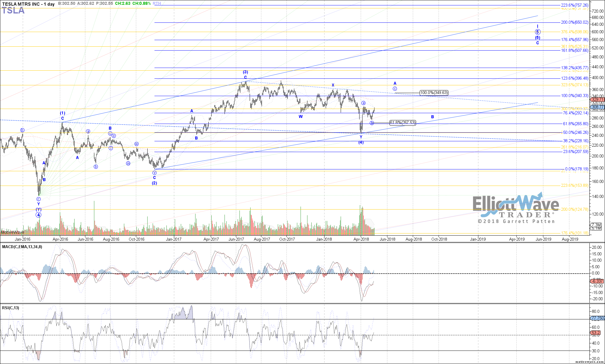Click the green CH:2.63 change value
This screenshot has width=605, height=364.
(123, 4)
